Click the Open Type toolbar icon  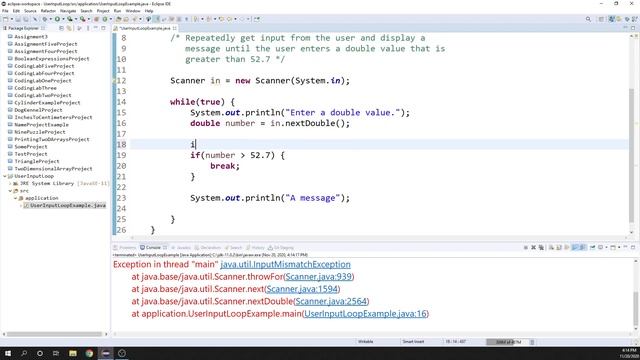tap(118, 19)
